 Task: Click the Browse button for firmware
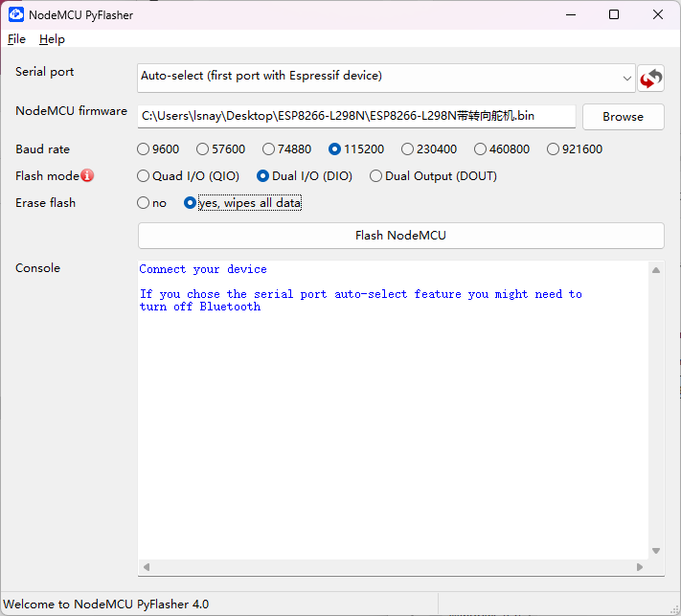point(623,117)
